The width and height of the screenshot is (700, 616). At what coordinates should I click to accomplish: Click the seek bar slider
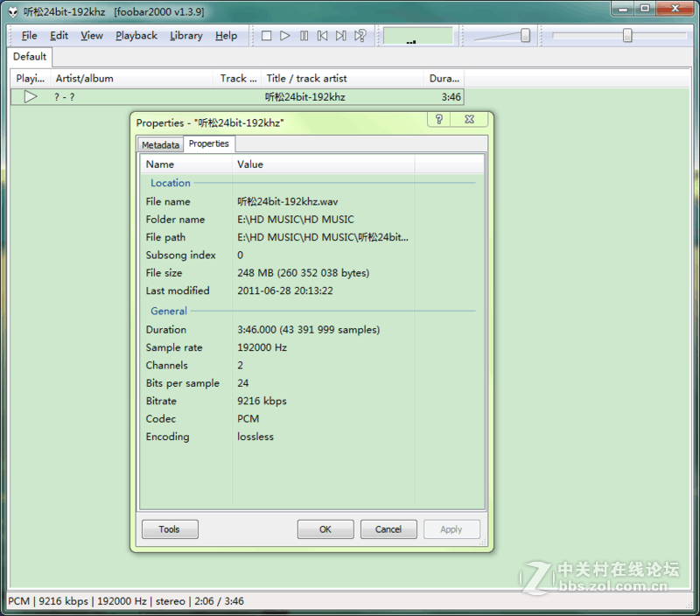(x=627, y=36)
